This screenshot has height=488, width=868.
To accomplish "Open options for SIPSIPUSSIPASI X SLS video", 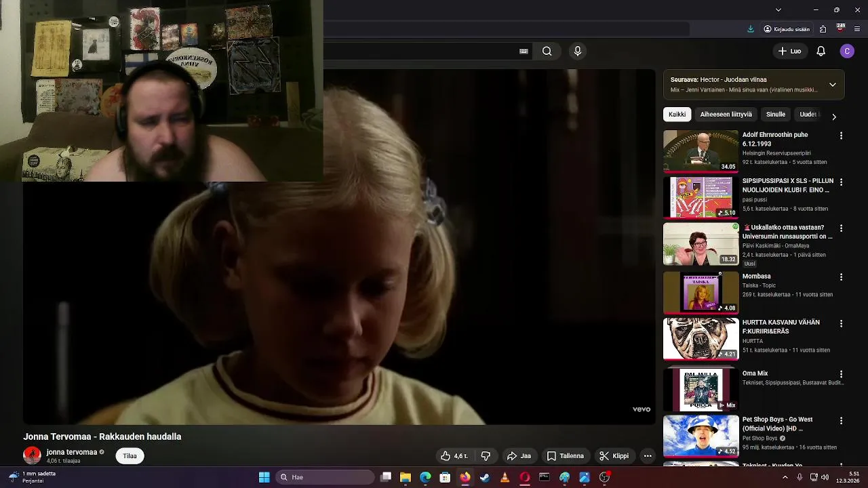I will pos(841,182).
